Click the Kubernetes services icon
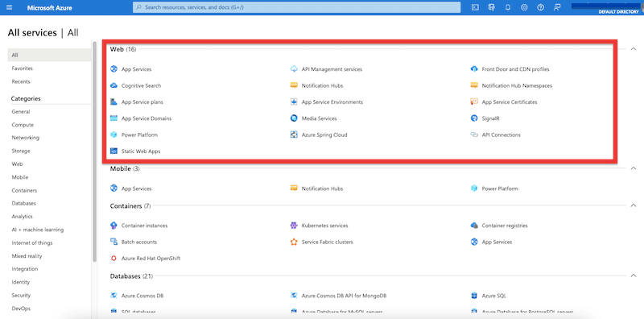 [x=294, y=226]
